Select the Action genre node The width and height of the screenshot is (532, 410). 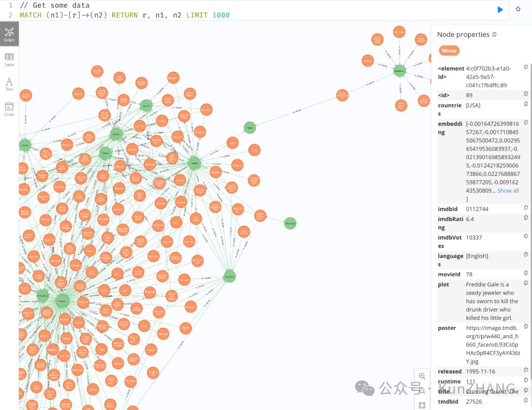(x=116, y=134)
